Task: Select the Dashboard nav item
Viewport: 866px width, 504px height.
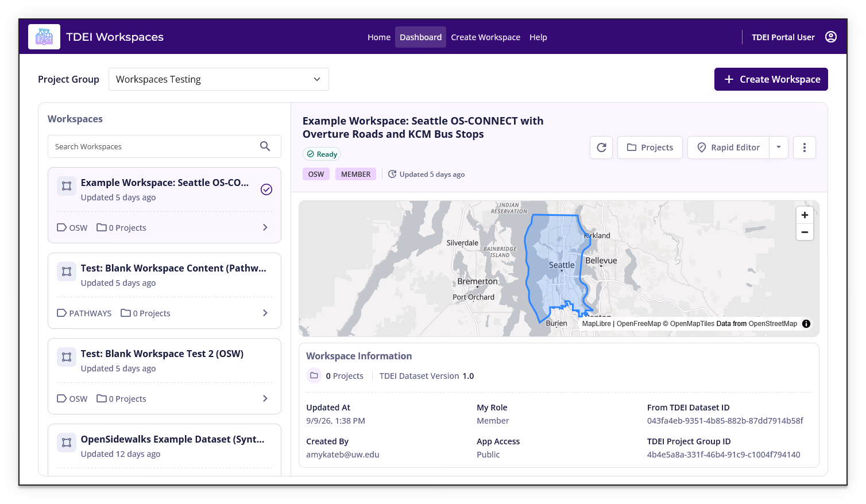Action: [420, 37]
